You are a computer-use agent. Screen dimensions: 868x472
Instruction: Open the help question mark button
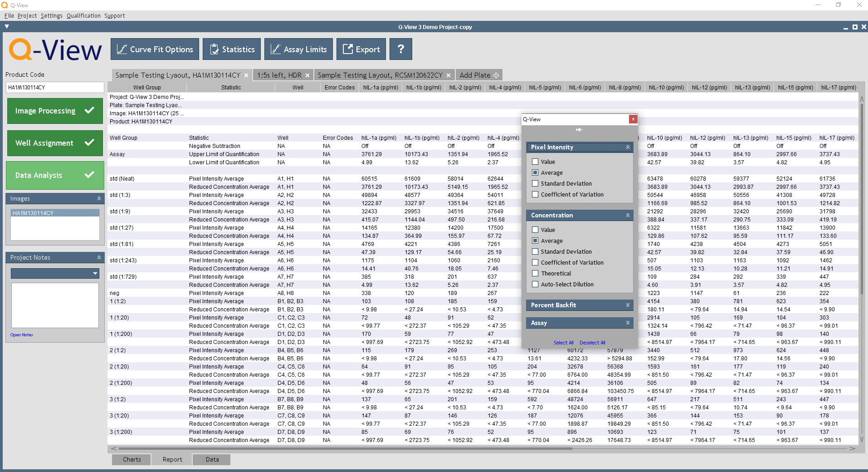401,49
